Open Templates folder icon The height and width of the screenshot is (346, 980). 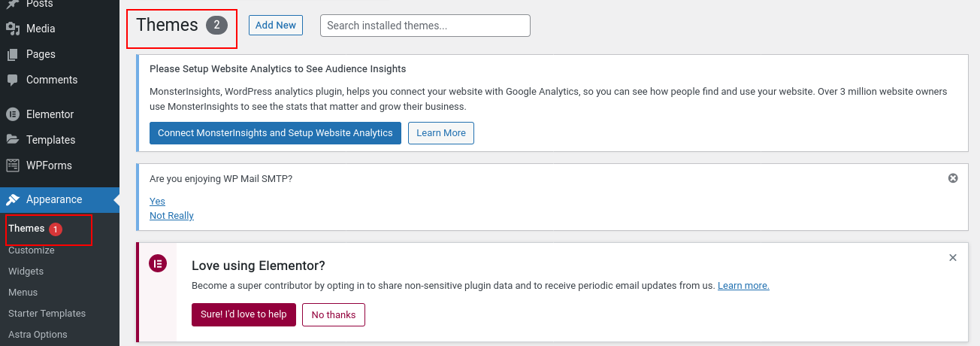point(12,140)
